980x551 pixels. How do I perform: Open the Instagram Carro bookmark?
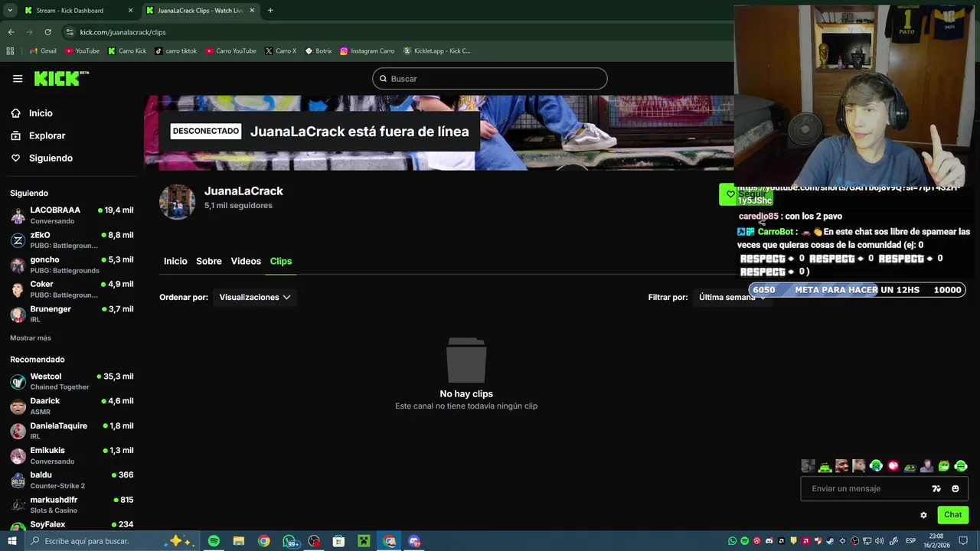pyautogui.click(x=367, y=51)
